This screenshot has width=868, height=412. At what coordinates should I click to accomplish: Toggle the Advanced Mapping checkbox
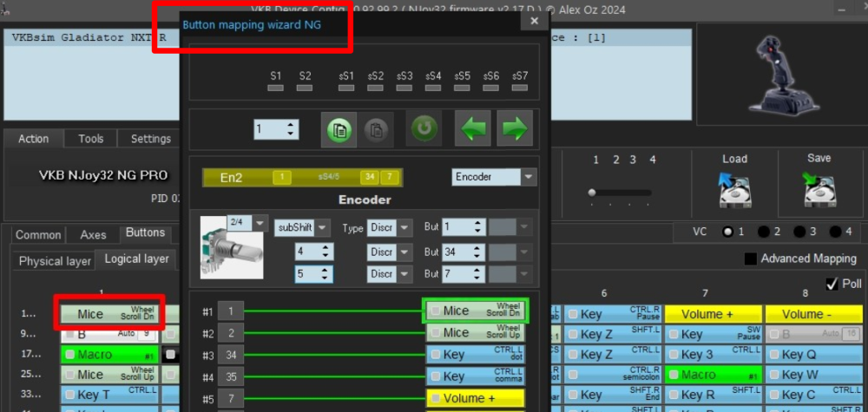click(751, 258)
